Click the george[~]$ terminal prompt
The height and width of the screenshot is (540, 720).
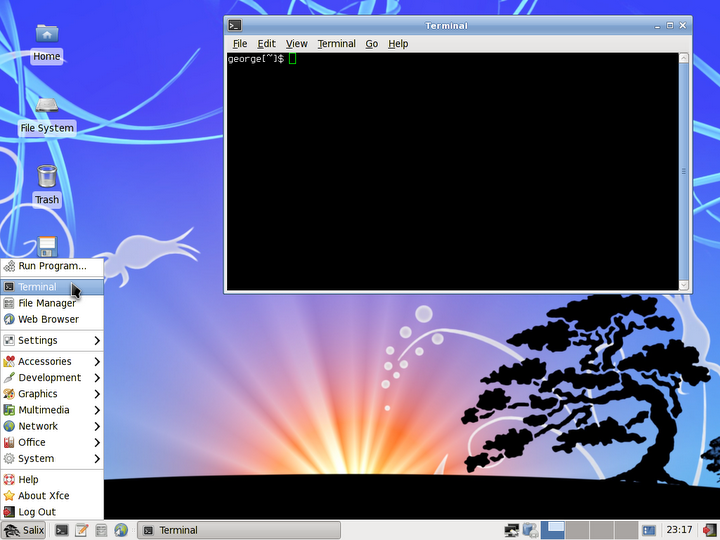tap(256, 59)
